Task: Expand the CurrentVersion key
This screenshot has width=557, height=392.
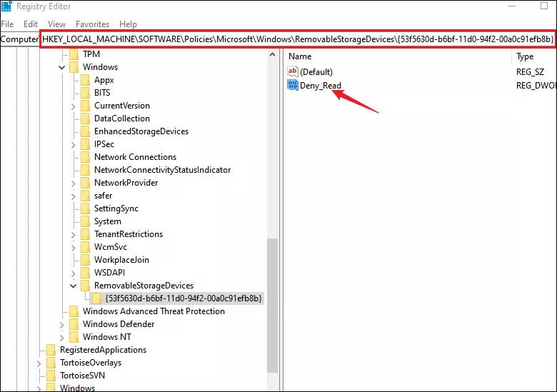Action: click(x=73, y=106)
